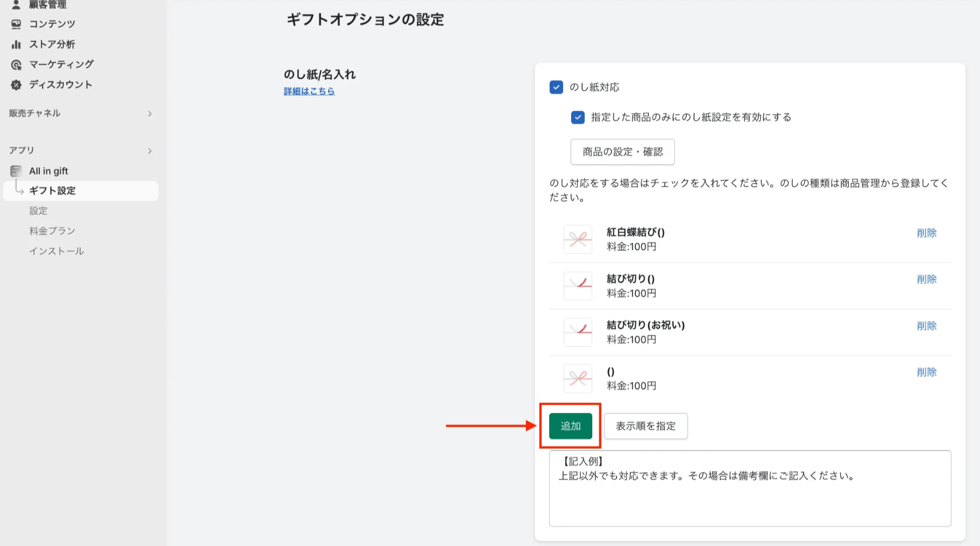Click the 表示順を指定 button

point(646,426)
